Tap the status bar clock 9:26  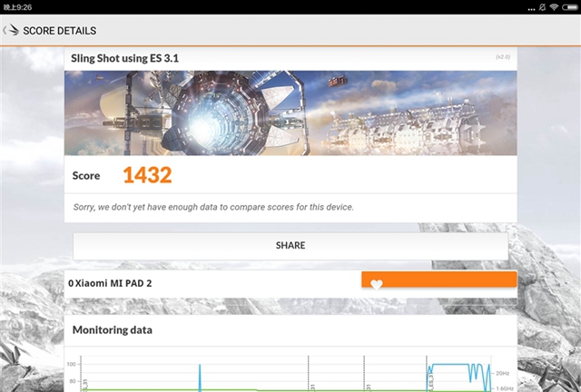click(x=17, y=7)
